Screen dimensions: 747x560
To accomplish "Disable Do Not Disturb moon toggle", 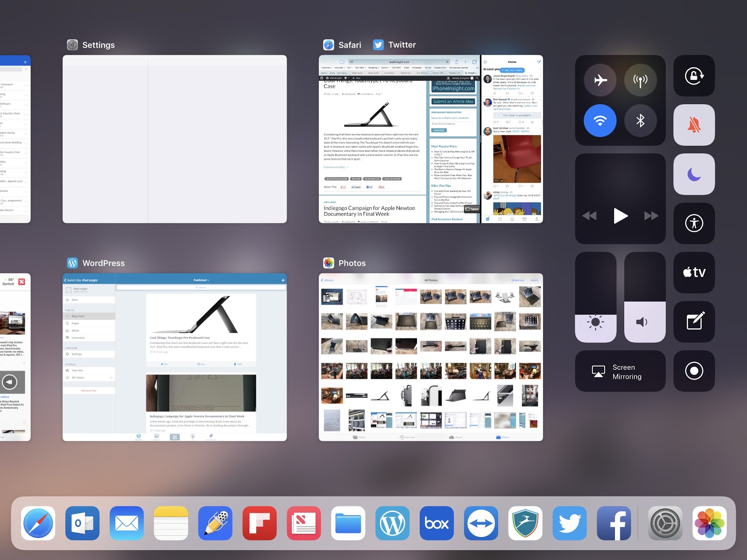I will coord(694,174).
